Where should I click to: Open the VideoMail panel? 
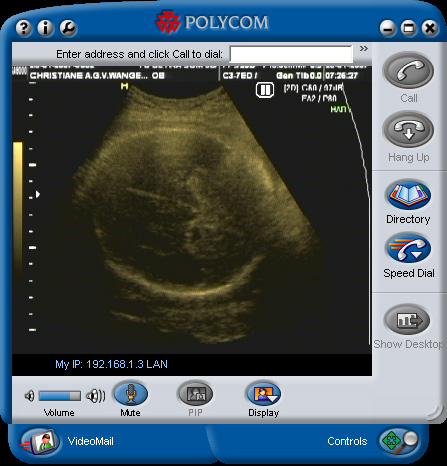pyautogui.click(x=67, y=442)
